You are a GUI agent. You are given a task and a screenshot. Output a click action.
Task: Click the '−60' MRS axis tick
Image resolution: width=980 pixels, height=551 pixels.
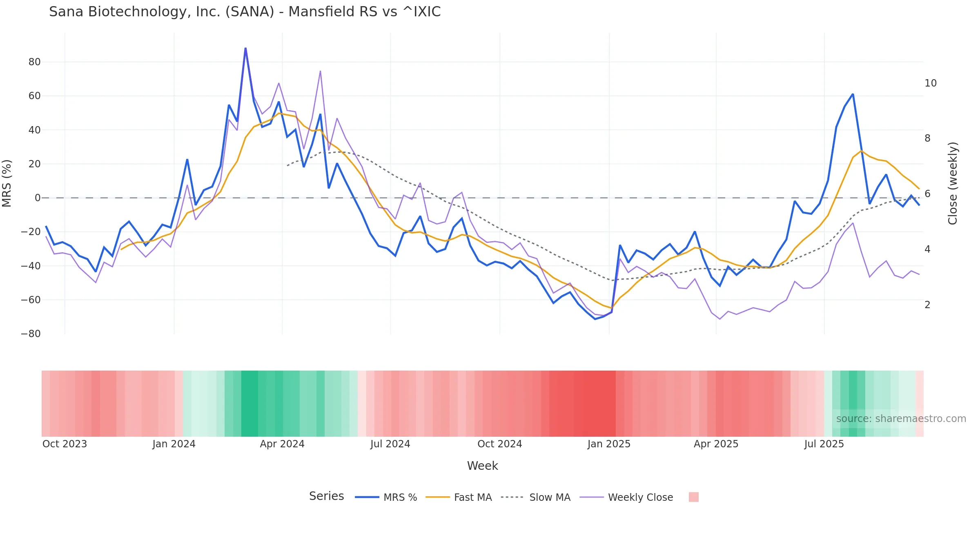(x=31, y=300)
